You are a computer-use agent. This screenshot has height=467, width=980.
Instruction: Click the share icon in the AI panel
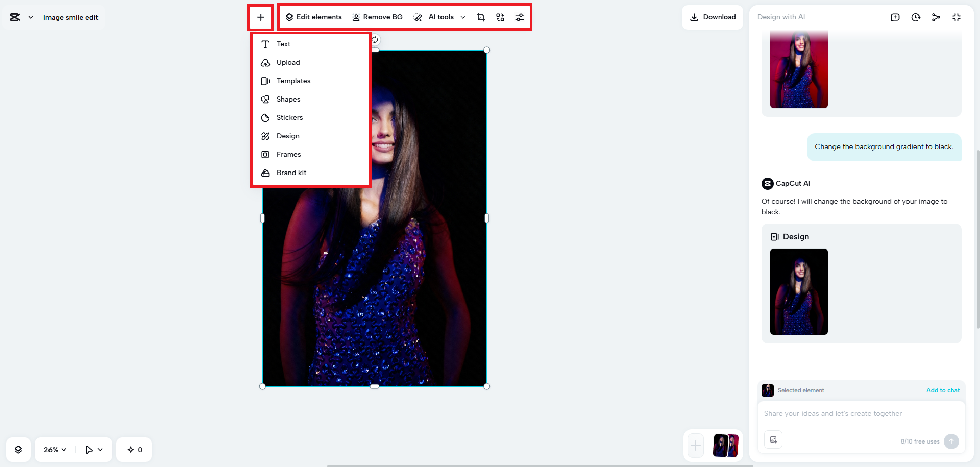click(x=936, y=17)
